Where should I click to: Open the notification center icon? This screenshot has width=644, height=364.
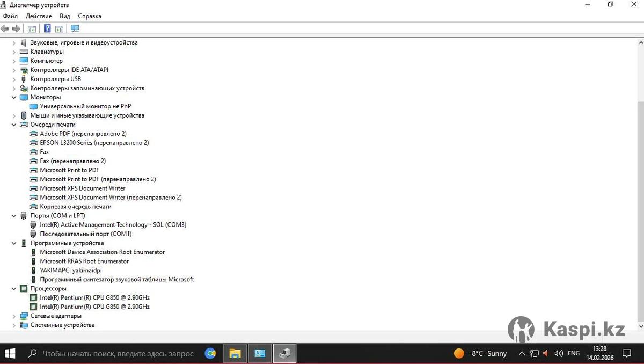[626, 353]
